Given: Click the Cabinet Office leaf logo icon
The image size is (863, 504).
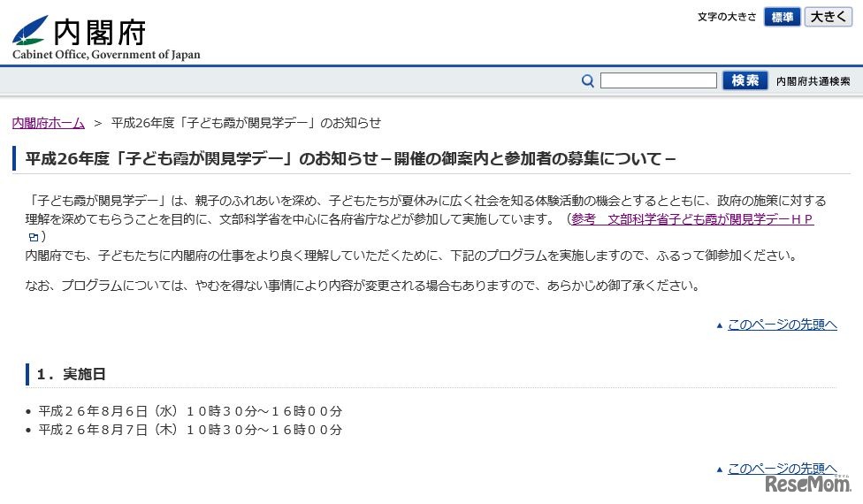Looking at the screenshot, I should 30,30.
